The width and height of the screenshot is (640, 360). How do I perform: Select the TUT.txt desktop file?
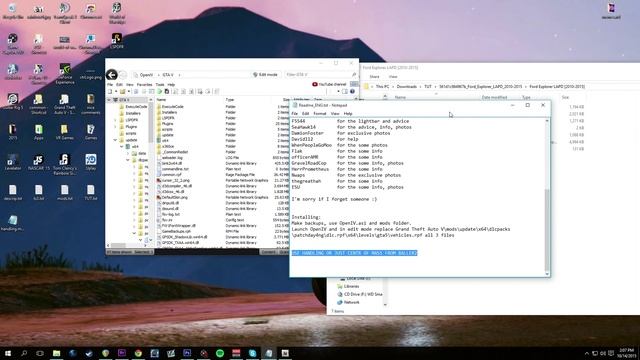click(91, 193)
